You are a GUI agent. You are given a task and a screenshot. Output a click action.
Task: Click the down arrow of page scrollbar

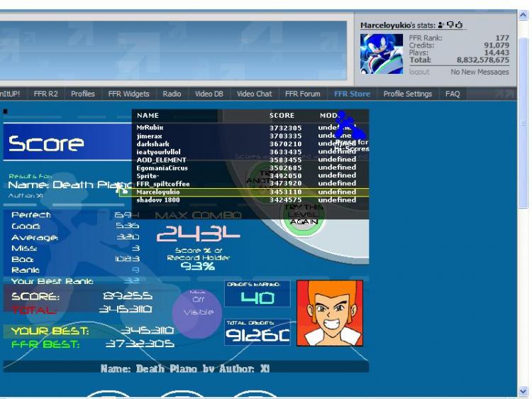click(523, 391)
